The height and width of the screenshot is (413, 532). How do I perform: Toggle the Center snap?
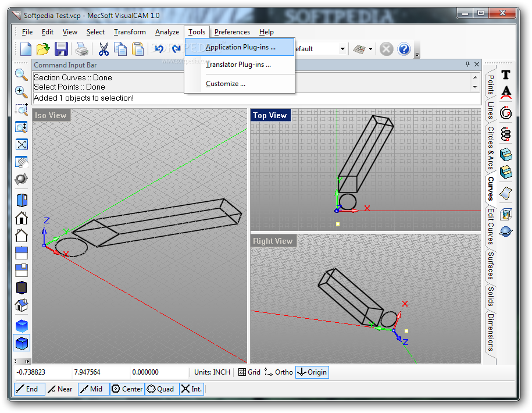(x=127, y=389)
